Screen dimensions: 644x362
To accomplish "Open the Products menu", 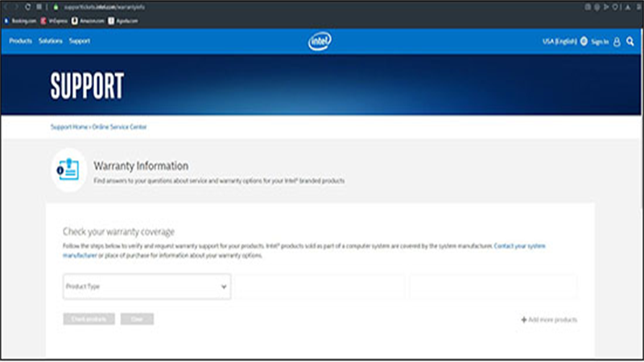I will pyautogui.click(x=21, y=41).
